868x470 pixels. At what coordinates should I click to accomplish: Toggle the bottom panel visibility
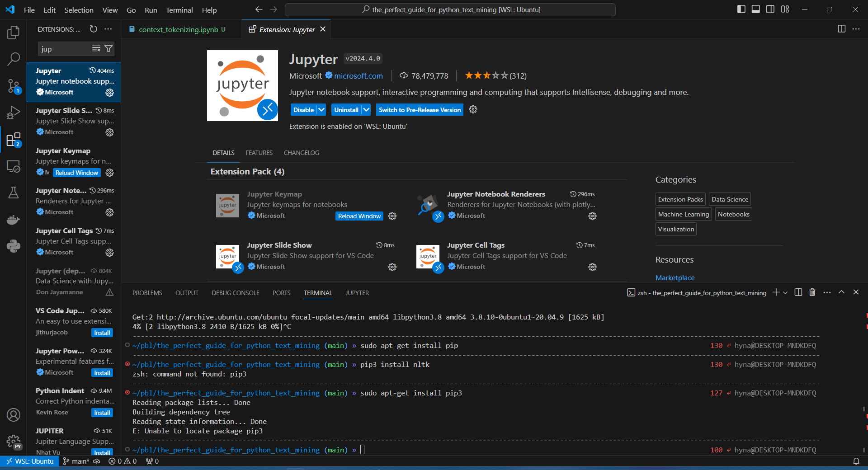click(x=755, y=9)
